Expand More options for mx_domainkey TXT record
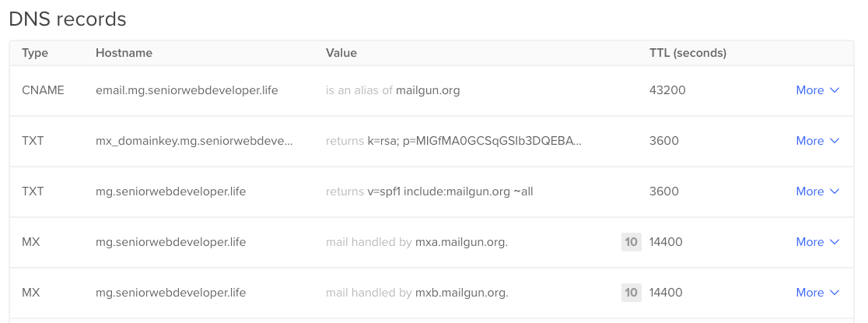The image size is (868, 323). click(x=817, y=141)
